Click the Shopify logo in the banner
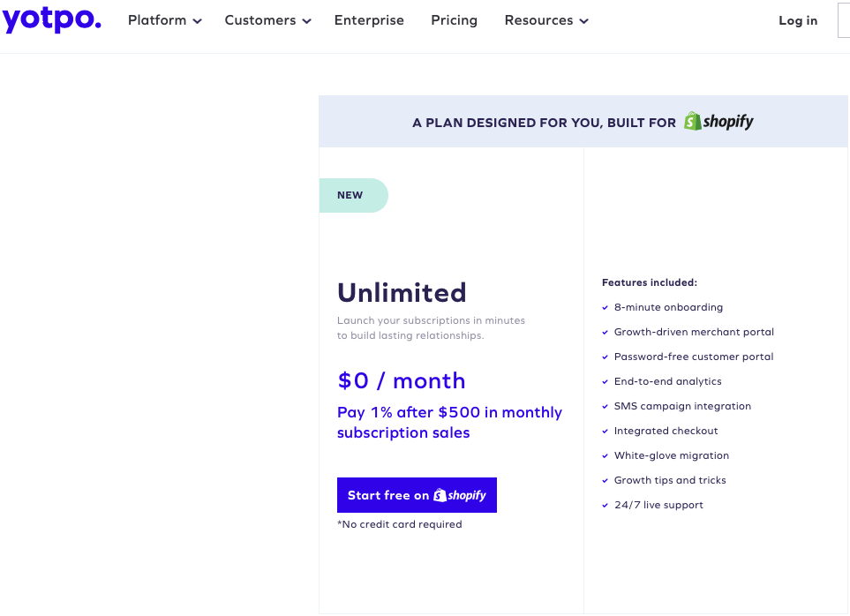850x616 pixels. (x=718, y=121)
